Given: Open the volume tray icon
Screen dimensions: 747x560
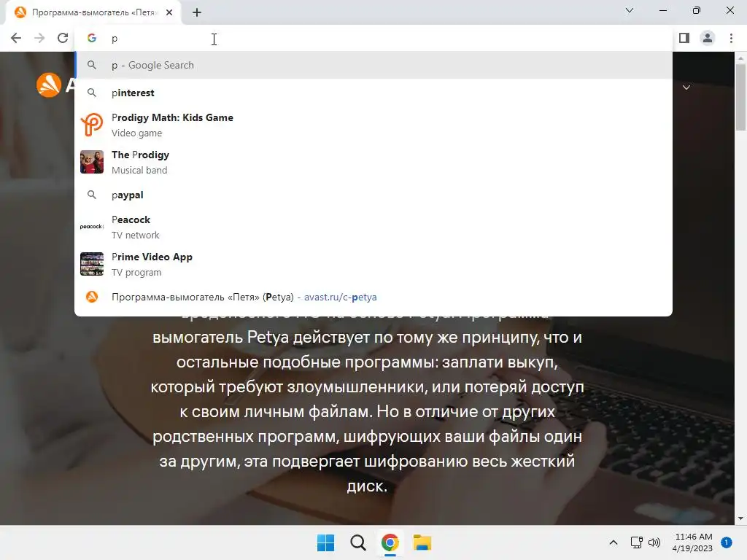Looking at the screenshot, I should point(654,542).
